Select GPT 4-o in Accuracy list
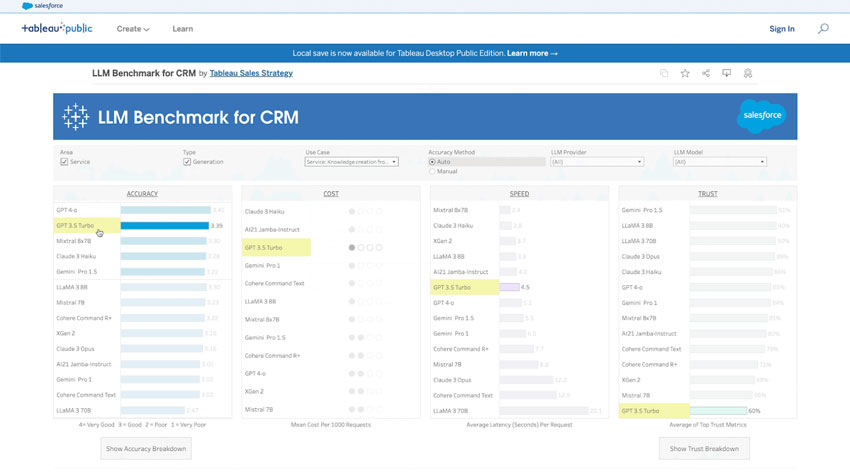850x475 pixels. click(67, 210)
